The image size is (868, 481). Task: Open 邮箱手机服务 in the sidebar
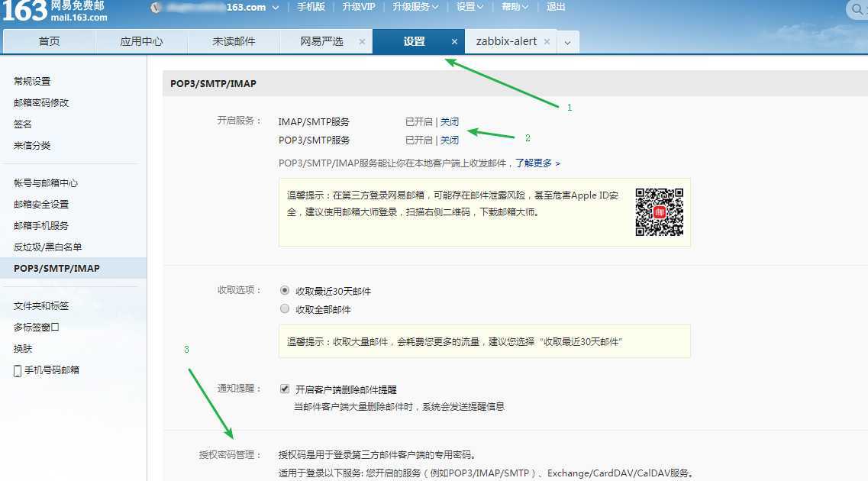[41, 226]
